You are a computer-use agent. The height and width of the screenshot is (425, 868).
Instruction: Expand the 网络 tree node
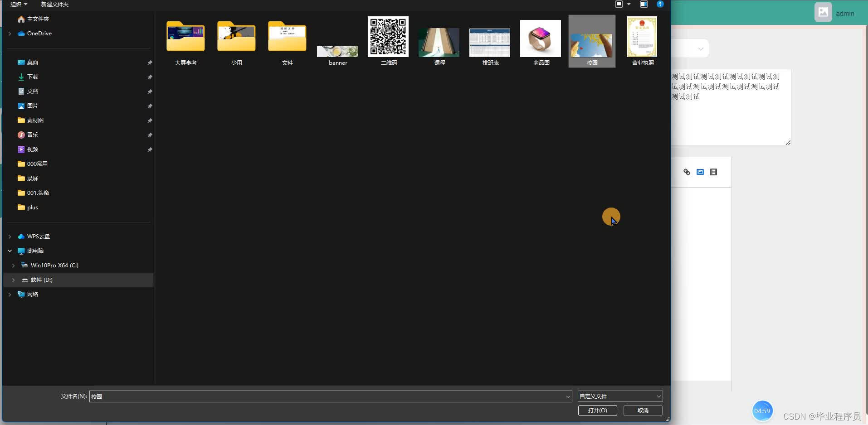(x=10, y=295)
